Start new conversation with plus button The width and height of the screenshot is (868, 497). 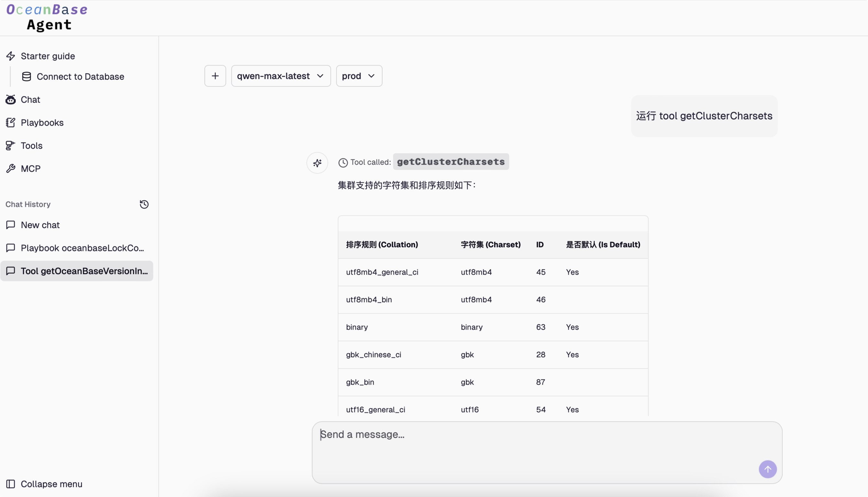coord(215,76)
